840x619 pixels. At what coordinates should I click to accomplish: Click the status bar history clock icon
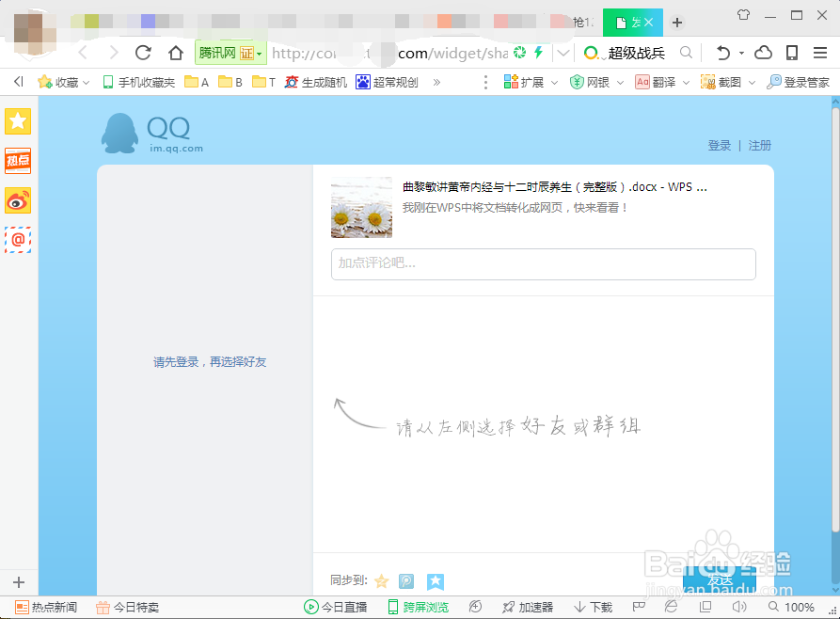(x=475, y=607)
